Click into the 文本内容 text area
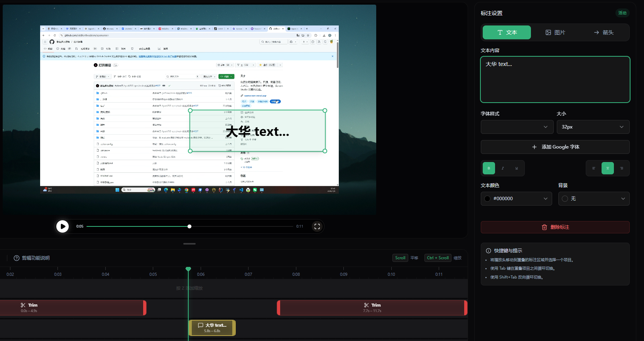Image resolution: width=644 pixels, height=341 pixels. click(555, 79)
